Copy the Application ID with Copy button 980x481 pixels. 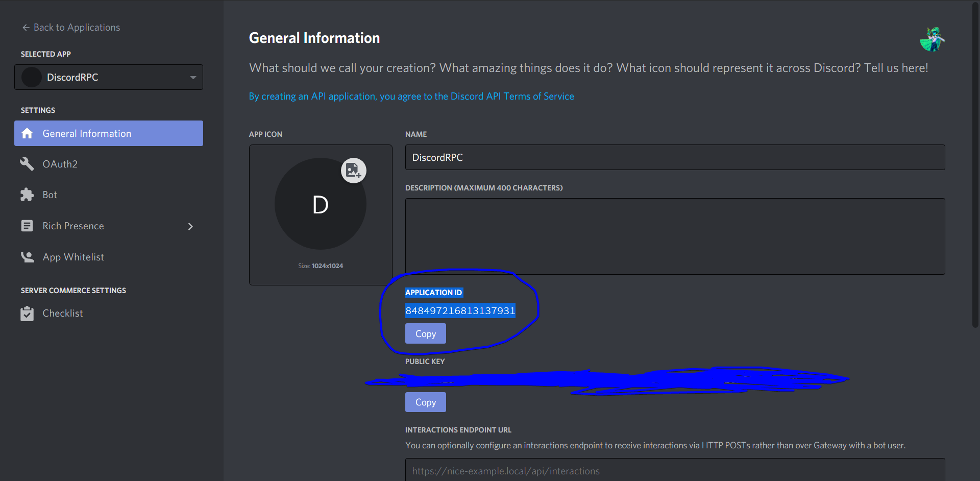point(426,333)
